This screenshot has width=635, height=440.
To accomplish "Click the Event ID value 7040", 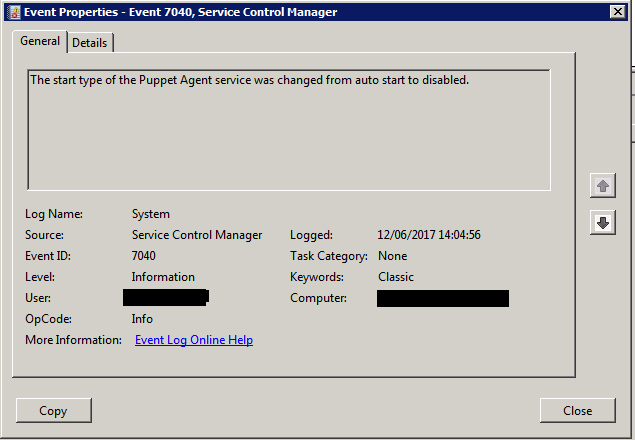I will [144, 256].
